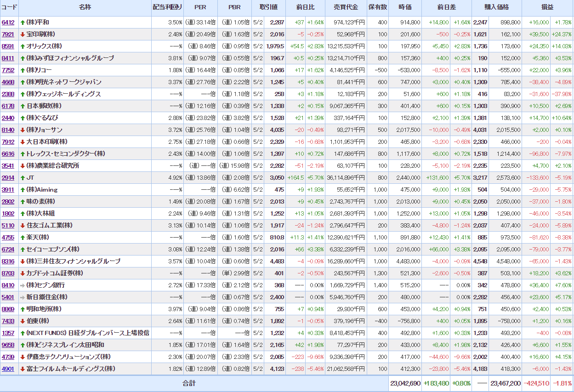Click the 損益 column header
This screenshot has height=392, width=574.
pyautogui.click(x=547, y=7)
